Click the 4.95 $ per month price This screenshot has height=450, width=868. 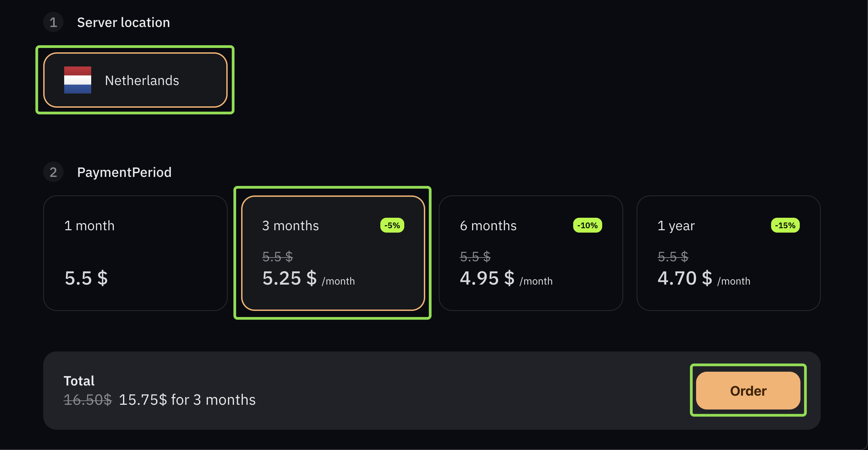coord(506,279)
